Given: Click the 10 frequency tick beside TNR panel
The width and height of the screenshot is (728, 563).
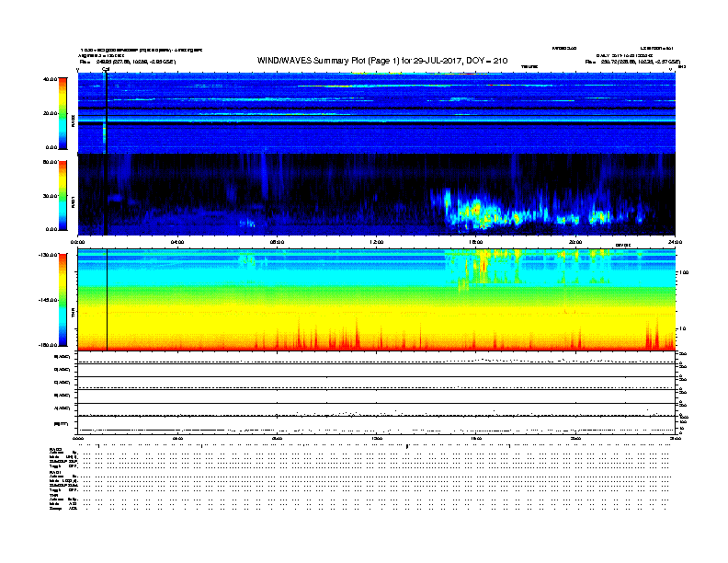Looking at the screenshot, I should click(x=682, y=329).
